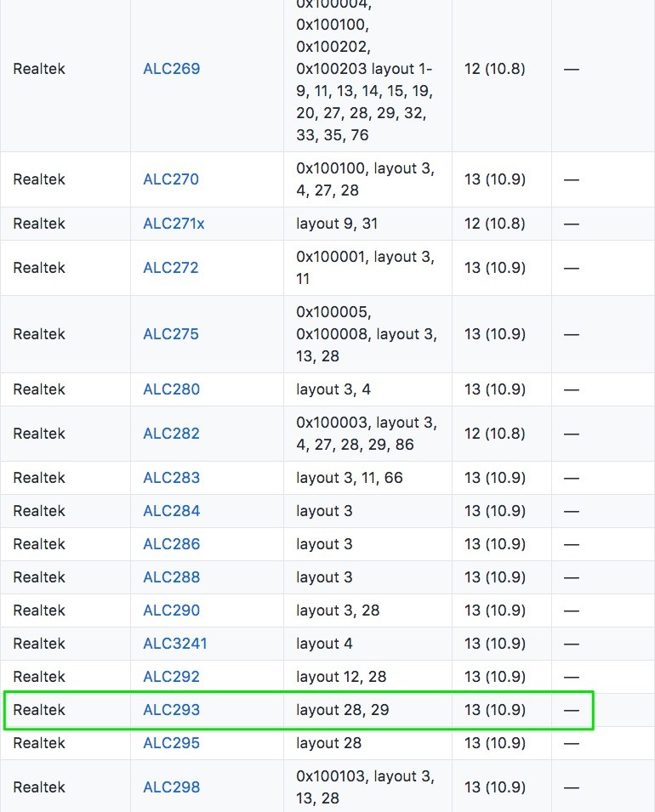Open the ALC271x codec page

point(174,224)
